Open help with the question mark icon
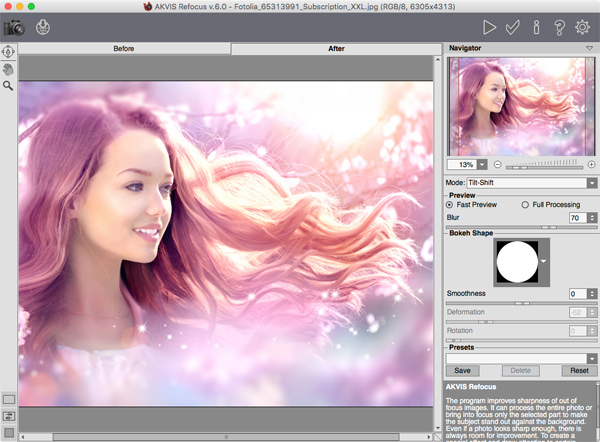The height and width of the screenshot is (442, 600). point(560,27)
